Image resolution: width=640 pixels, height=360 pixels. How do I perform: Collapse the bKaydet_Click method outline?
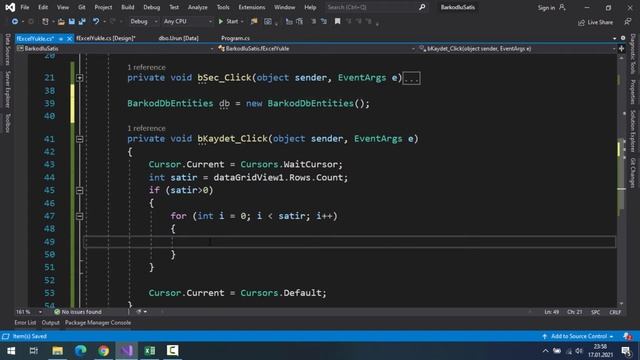tap(80, 139)
